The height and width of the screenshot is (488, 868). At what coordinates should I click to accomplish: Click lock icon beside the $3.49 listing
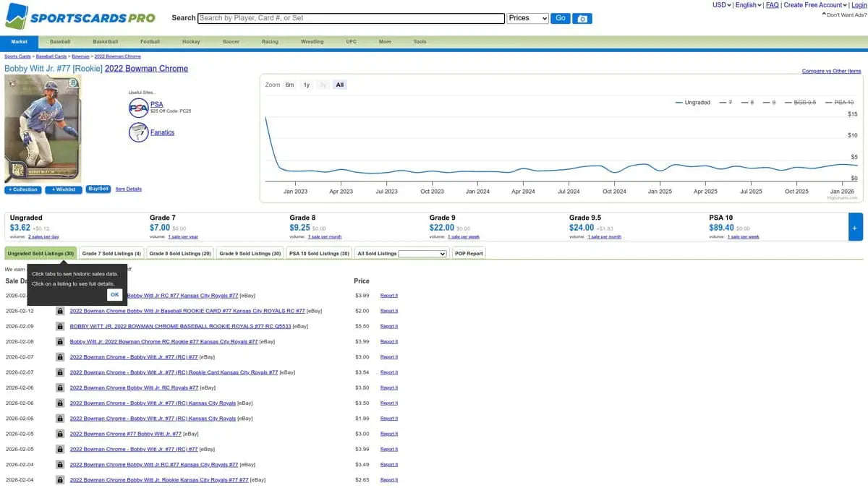click(60, 465)
